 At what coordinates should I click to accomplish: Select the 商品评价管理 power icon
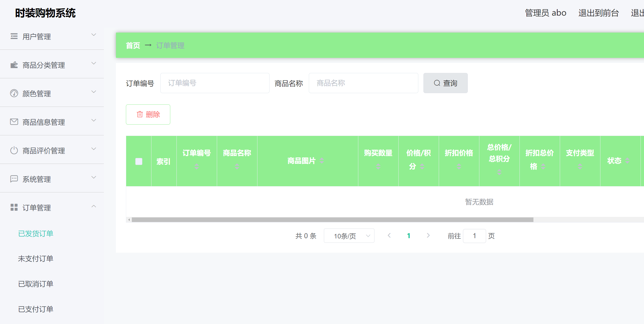click(14, 150)
